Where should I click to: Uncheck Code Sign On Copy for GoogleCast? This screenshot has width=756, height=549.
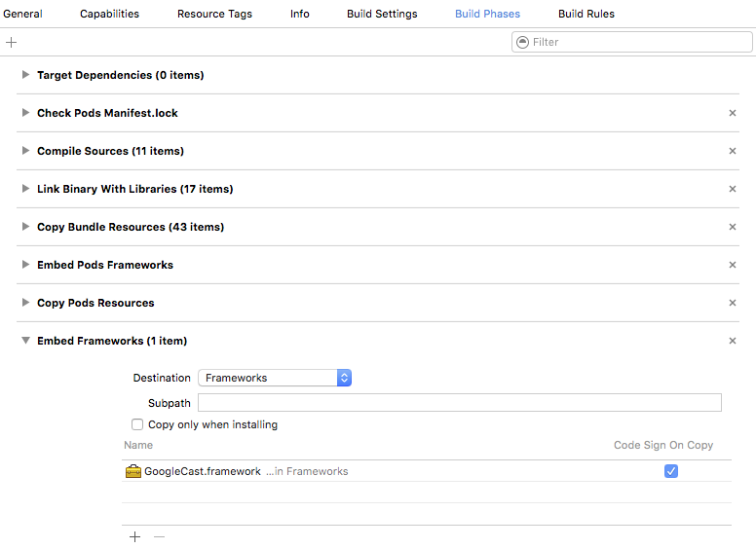671,471
